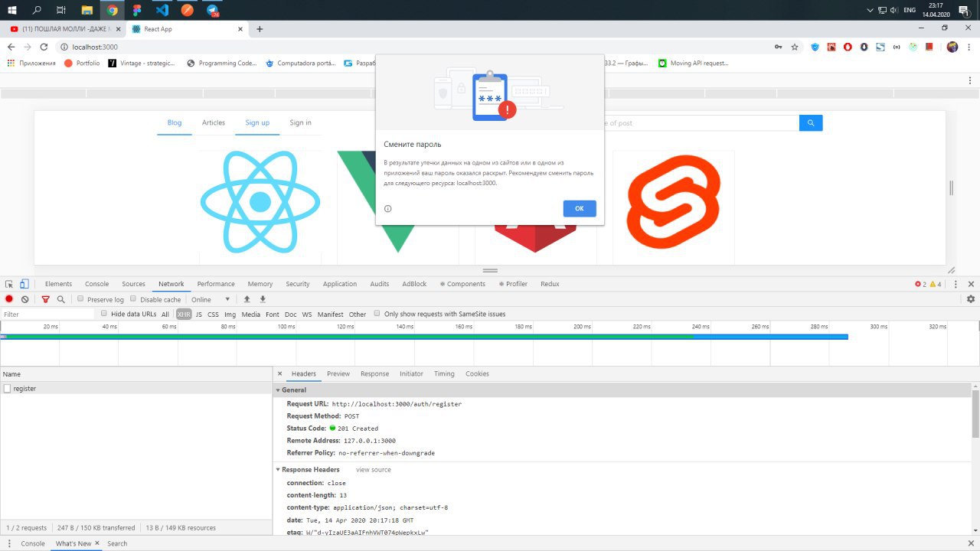Viewport: 980px width, 551px height.
Task: Open the Articles link on the page
Action: pos(214,122)
